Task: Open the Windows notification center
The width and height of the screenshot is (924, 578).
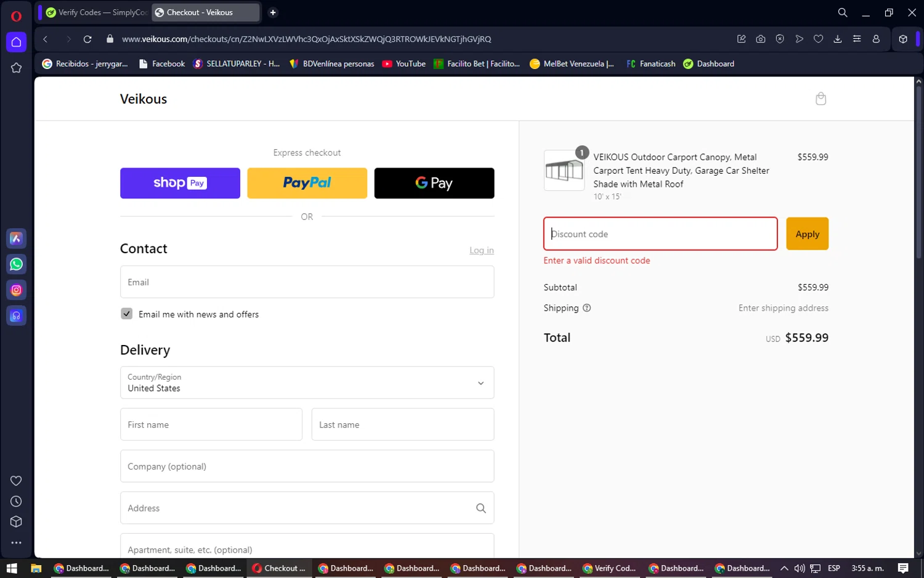Action: pos(903,568)
